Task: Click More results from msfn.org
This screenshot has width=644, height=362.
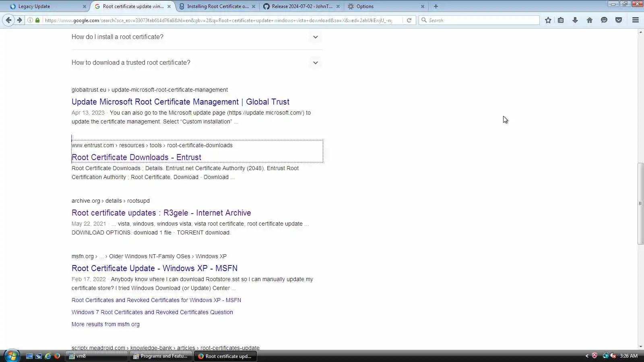Action: point(105,324)
